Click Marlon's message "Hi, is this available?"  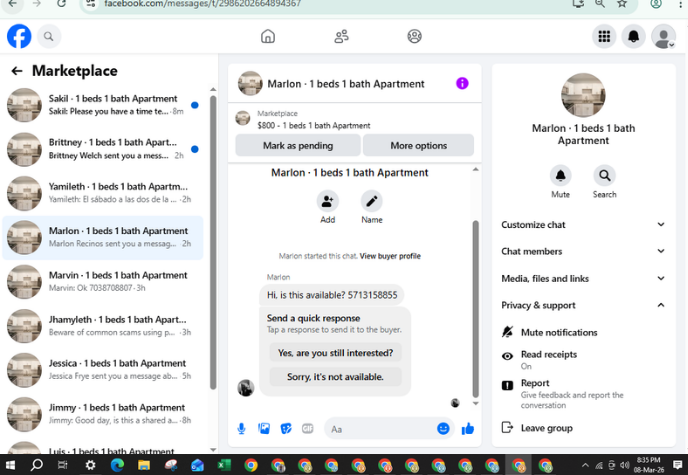pos(332,295)
